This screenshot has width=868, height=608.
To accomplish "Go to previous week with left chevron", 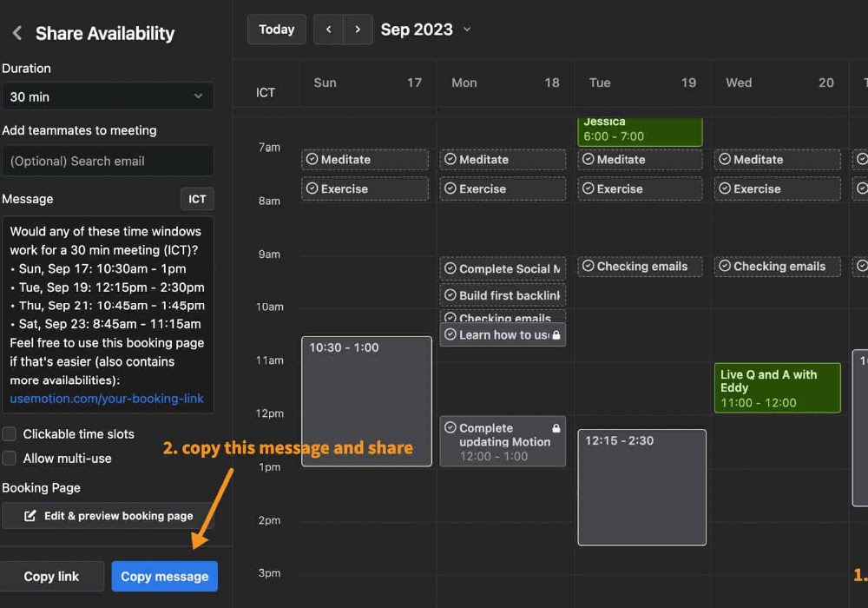I will (328, 30).
